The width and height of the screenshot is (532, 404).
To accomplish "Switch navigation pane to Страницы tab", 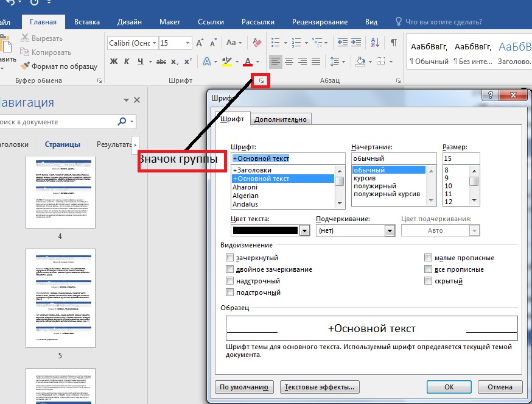I will click(63, 144).
